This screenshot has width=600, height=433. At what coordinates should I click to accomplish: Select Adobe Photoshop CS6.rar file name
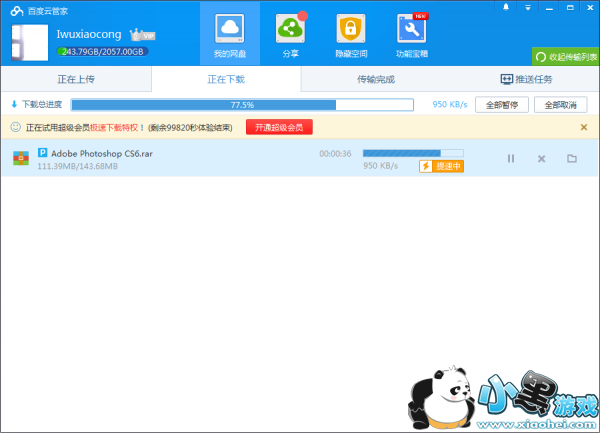click(102, 153)
